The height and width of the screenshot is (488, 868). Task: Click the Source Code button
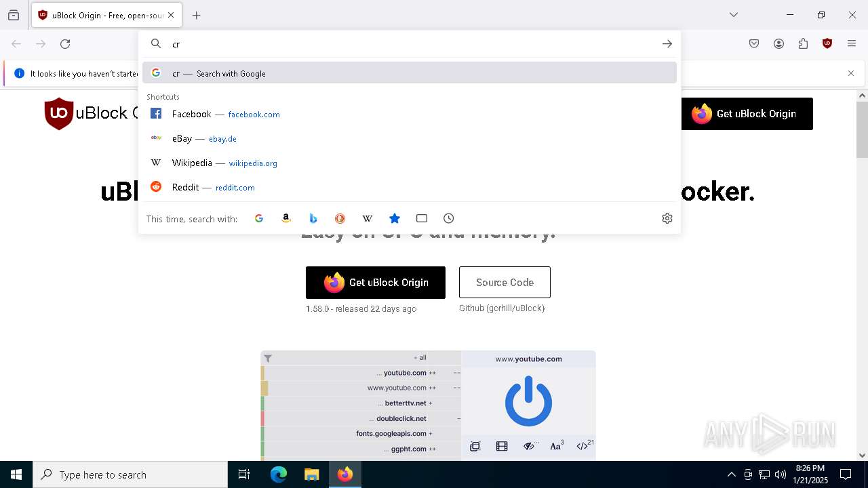505,283
